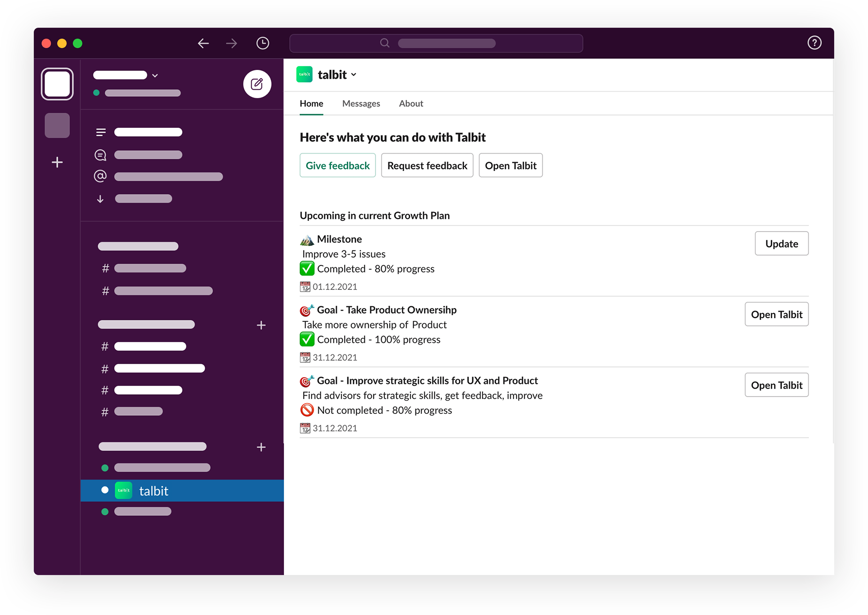Open the direct messages bubble icon
868x615 pixels.
point(100,155)
